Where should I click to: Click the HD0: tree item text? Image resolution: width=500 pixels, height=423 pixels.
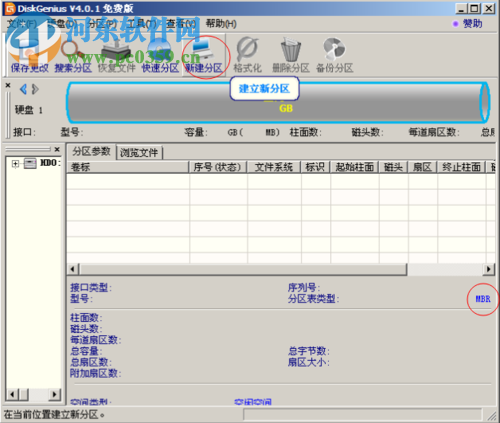click(50, 163)
